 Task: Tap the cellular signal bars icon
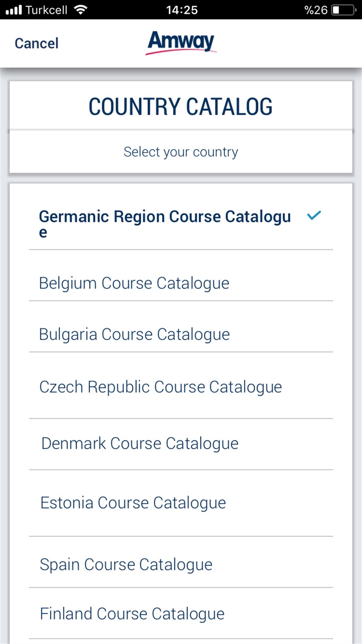[14, 10]
